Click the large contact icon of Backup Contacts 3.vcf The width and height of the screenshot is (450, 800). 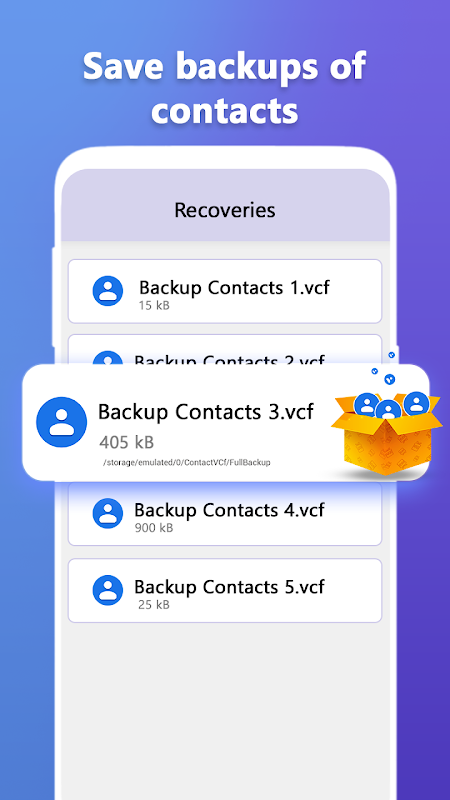coord(62,422)
